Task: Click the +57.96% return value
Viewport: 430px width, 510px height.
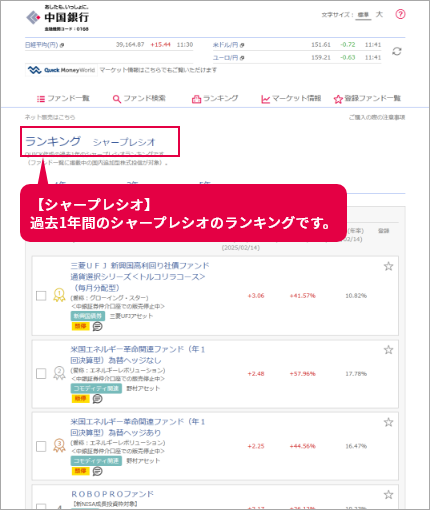Action: 303,374
